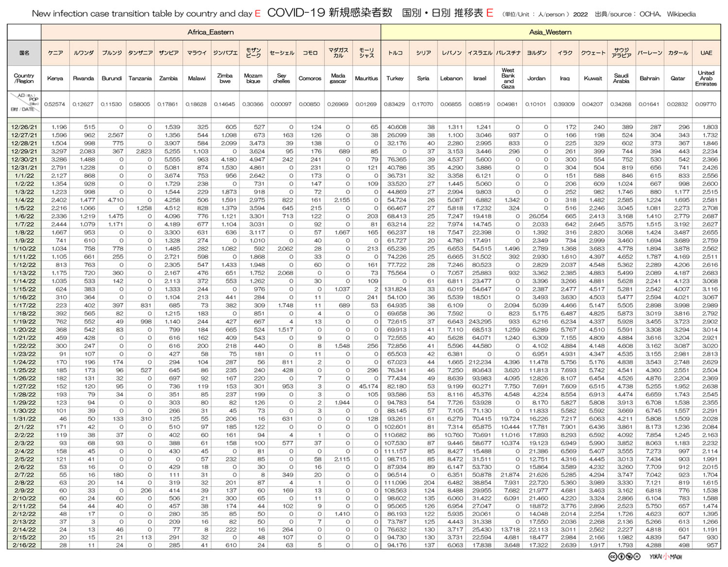The width and height of the screenshot is (728, 567).
Task: Select the Zimbabwe column header
Action: 224,78
